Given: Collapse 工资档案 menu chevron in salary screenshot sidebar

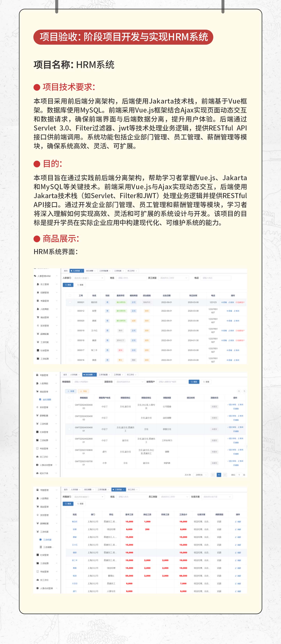Looking at the screenshot, I should click(x=57, y=531).
